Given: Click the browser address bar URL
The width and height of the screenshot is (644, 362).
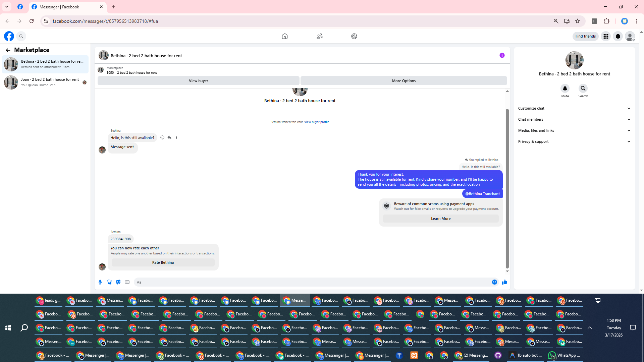Looking at the screenshot, I should (105, 21).
